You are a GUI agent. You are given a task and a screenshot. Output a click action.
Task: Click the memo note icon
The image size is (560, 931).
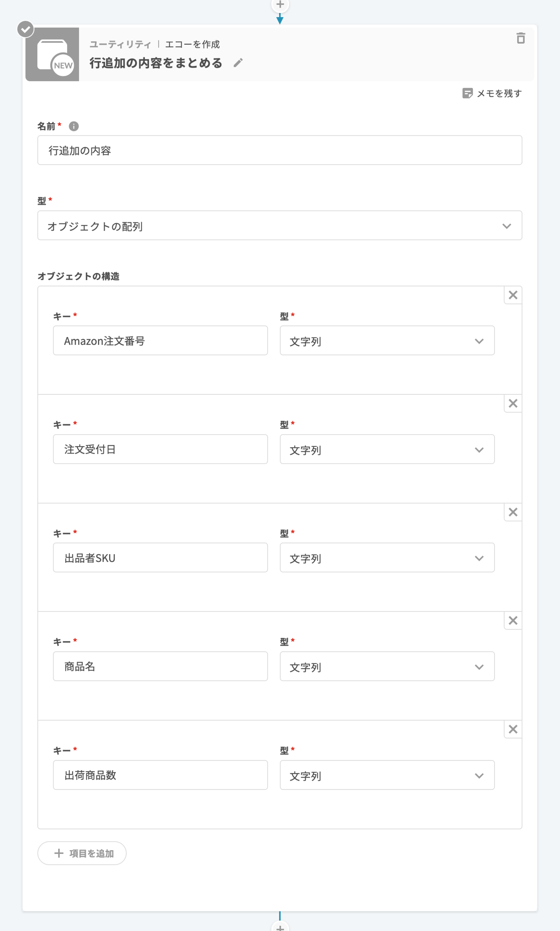(467, 93)
